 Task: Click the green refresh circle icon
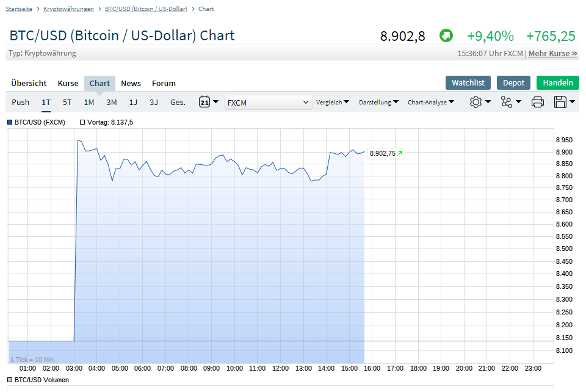pyautogui.click(x=446, y=35)
